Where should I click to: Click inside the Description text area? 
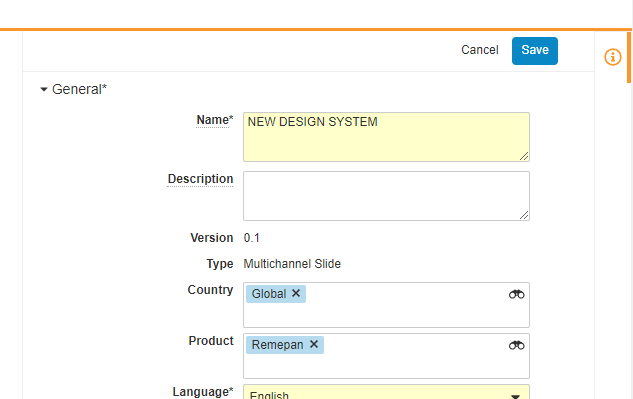386,196
